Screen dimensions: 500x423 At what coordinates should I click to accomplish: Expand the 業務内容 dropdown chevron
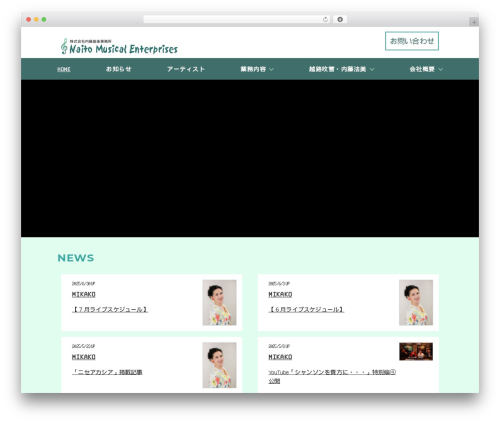271,69
